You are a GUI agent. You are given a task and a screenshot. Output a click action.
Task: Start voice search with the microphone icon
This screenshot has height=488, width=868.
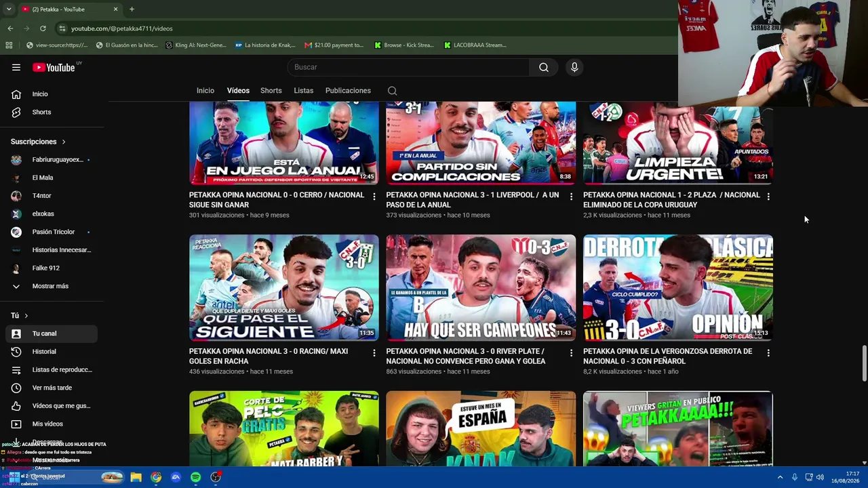(574, 67)
